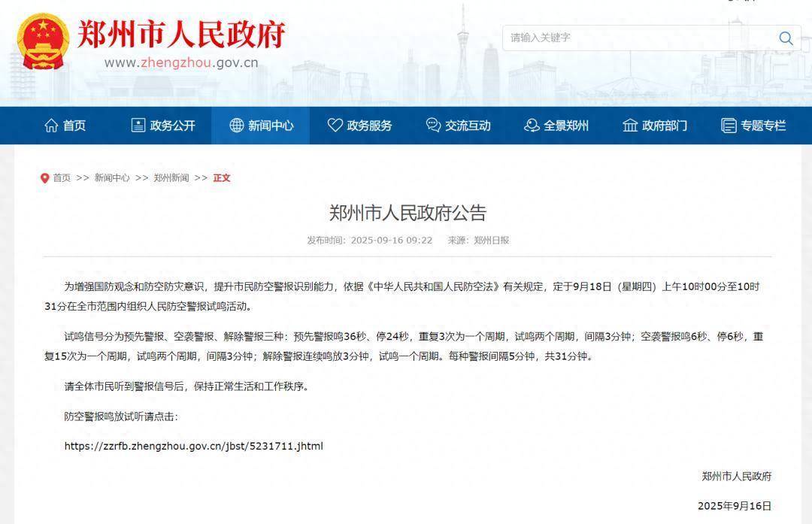The width and height of the screenshot is (812, 524).
Task: Click the date 2025年9月16日 at bottom
Action: (735, 506)
